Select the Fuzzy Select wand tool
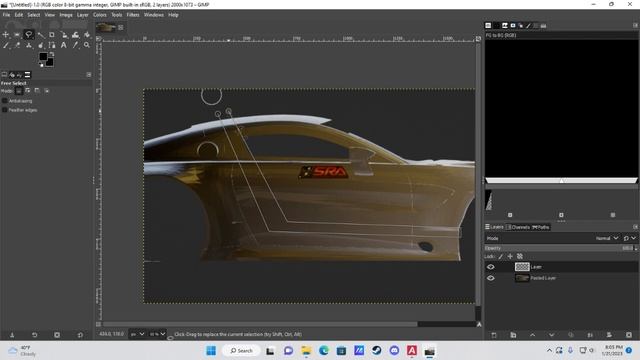Image resolution: width=640 pixels, height=360 pixels. [x=40, y=35]
